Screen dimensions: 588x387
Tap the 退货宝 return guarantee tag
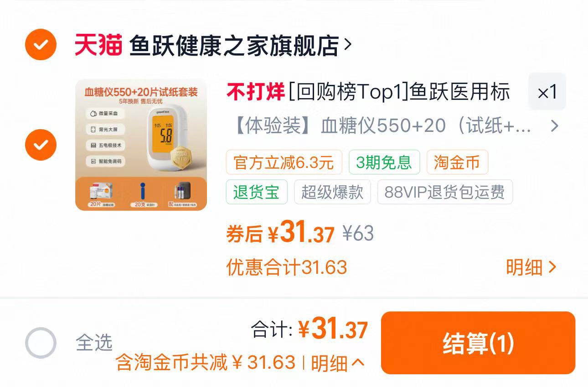pyautogui.click(x=257, y=192)
